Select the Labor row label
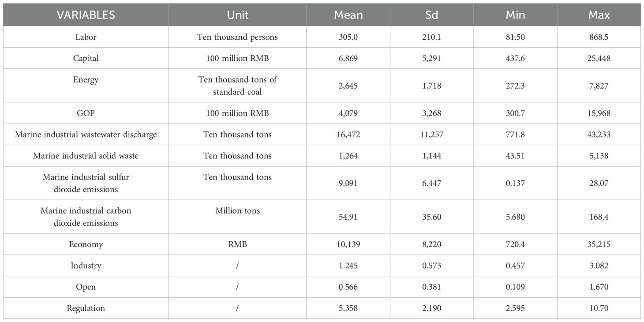Viewport: 644px width, 322px height. (x=86, y=37)
